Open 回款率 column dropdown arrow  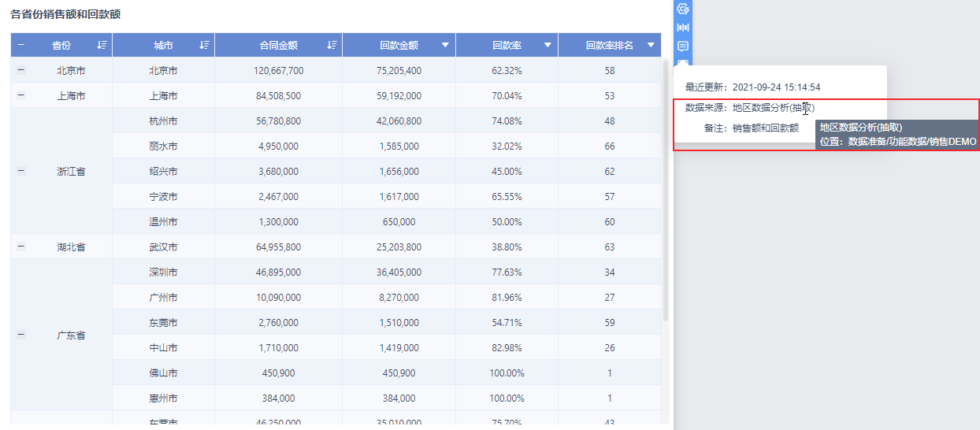(548, 45)
